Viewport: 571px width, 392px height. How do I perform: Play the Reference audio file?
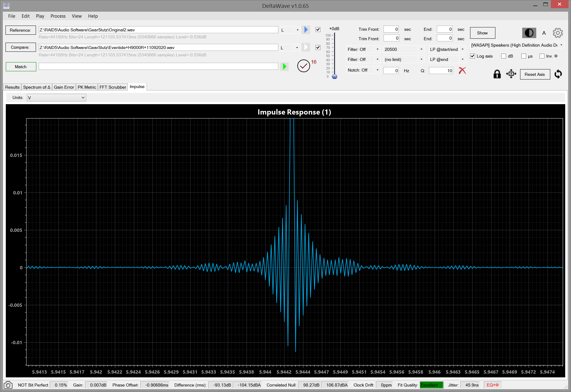tap(306, 30)
